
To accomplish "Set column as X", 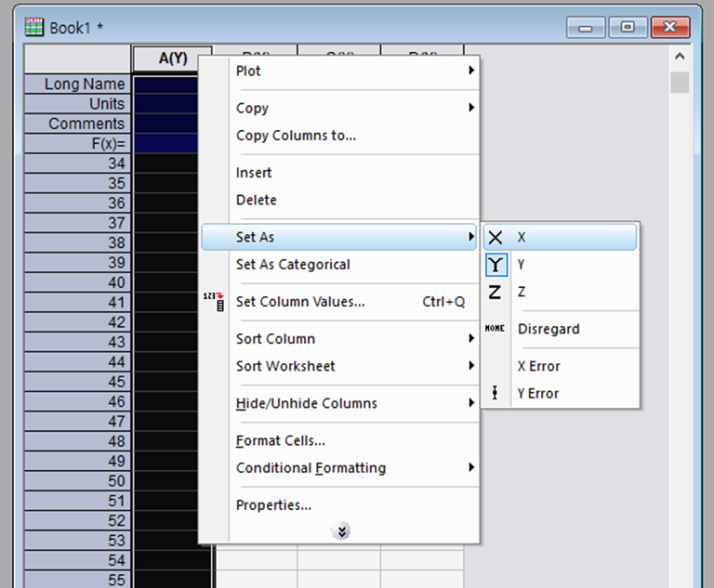I will [560, 237].
